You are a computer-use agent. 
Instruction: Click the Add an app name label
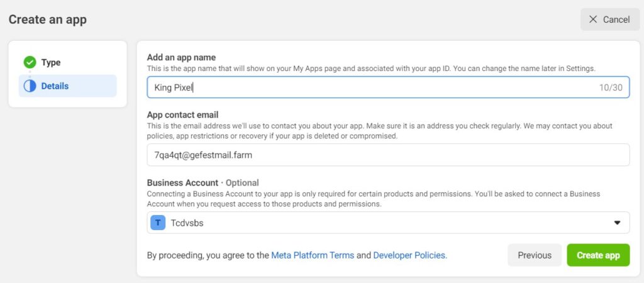181,57
